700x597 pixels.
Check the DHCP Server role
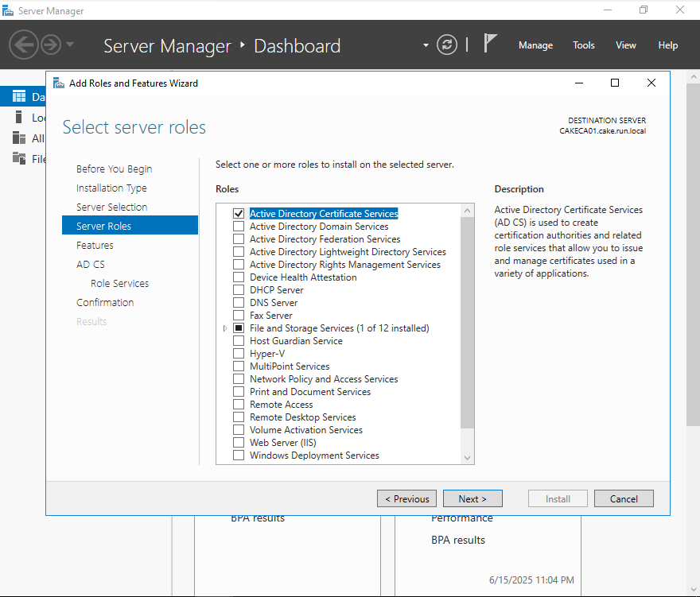[239, 290]
